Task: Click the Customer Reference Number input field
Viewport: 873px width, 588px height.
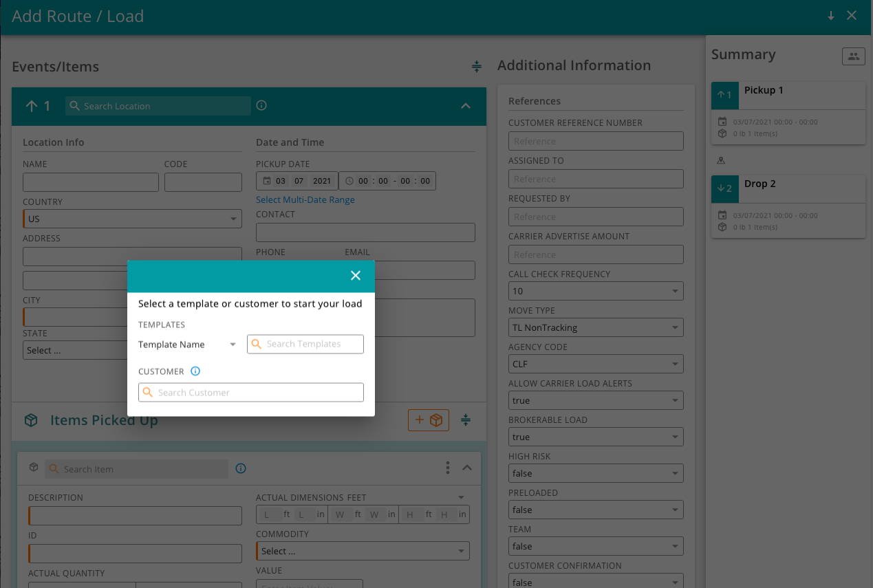Action: [x=595, y=140]
